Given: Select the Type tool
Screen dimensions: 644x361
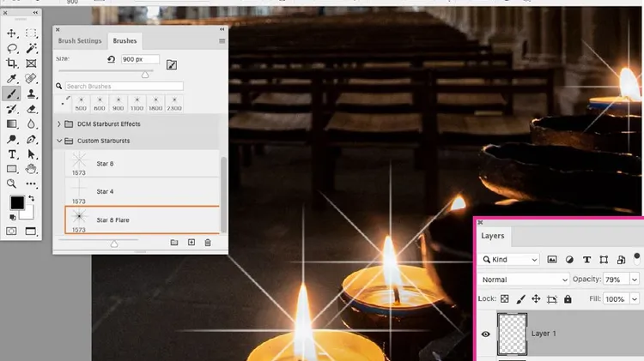Looking at the screenshot, I should pos(11,154).
